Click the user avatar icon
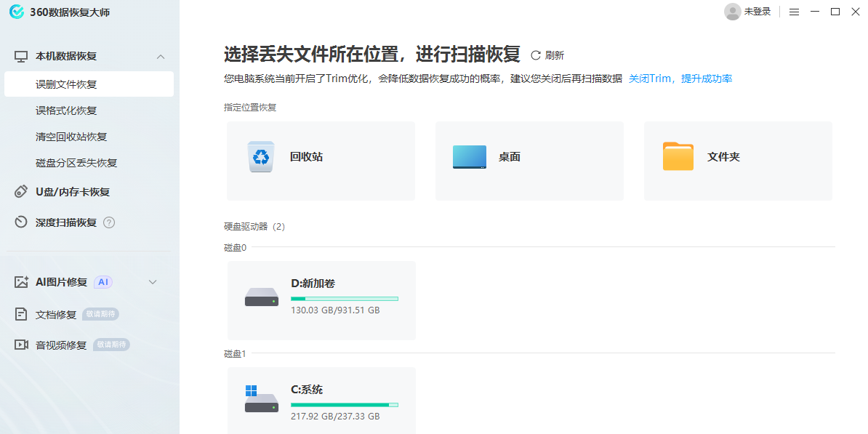The image size is (868, 434). click(732, 12)
